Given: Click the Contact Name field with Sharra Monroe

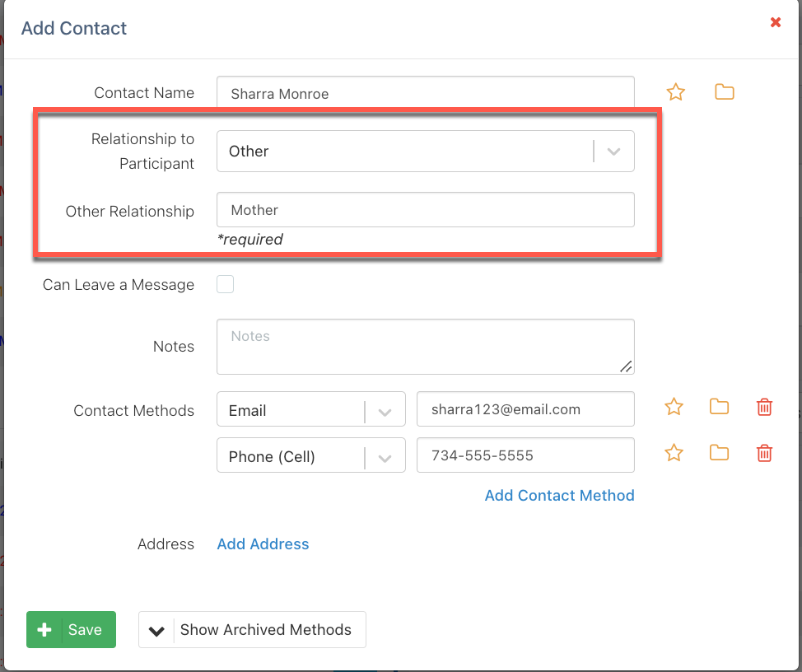Looking at the screenshot, I should 425,93.
